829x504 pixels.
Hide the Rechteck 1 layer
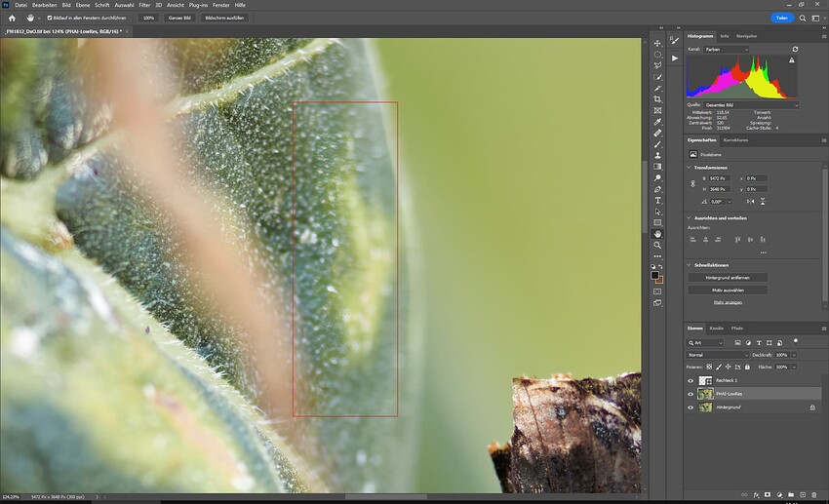691,381
